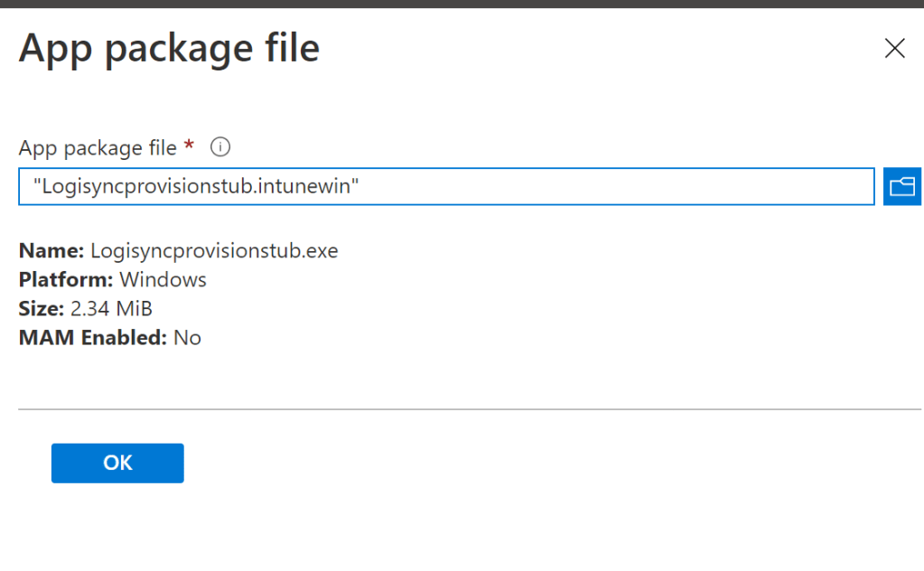924x571 pixels.
Task: Click the Windows platform value
Action: point(163,279)
